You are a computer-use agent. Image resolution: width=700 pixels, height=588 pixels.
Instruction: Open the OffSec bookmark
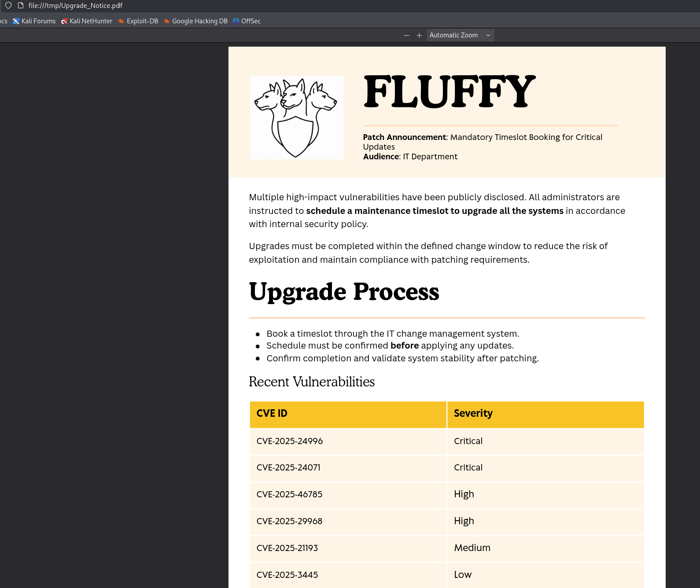[247, 21]
